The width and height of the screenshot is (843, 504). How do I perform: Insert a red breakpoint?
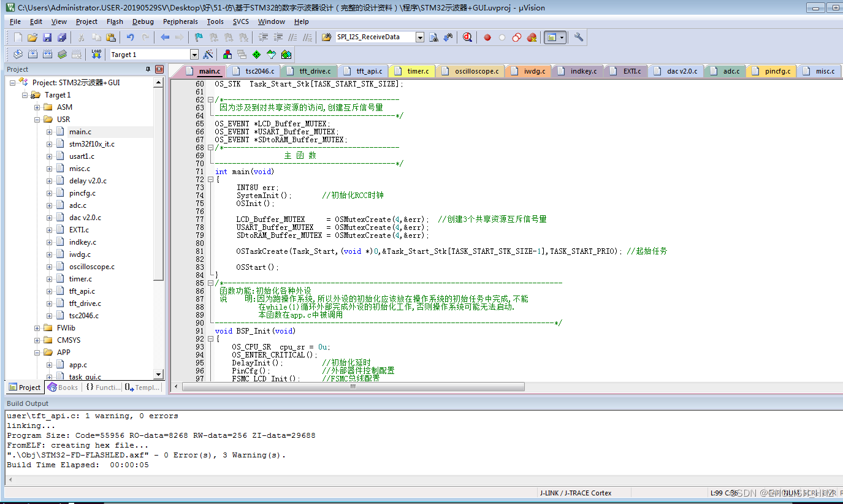click(487, 37)
